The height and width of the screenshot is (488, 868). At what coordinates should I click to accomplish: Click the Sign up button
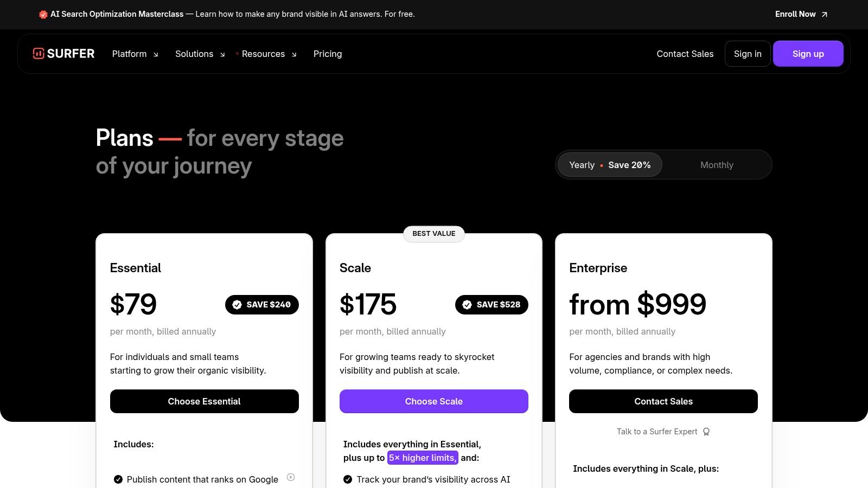click(x=808, y=54)
